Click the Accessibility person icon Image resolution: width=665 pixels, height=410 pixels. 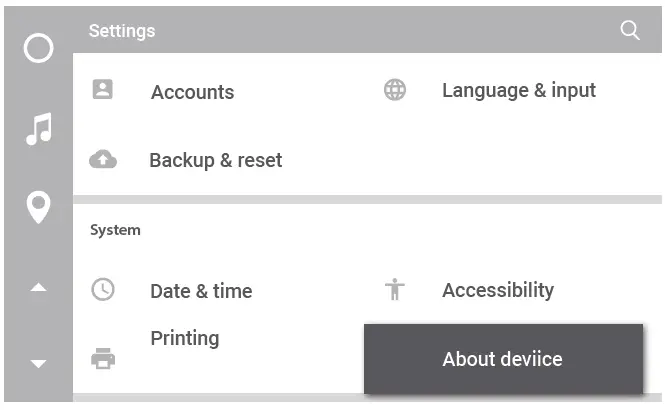point(395,290)
